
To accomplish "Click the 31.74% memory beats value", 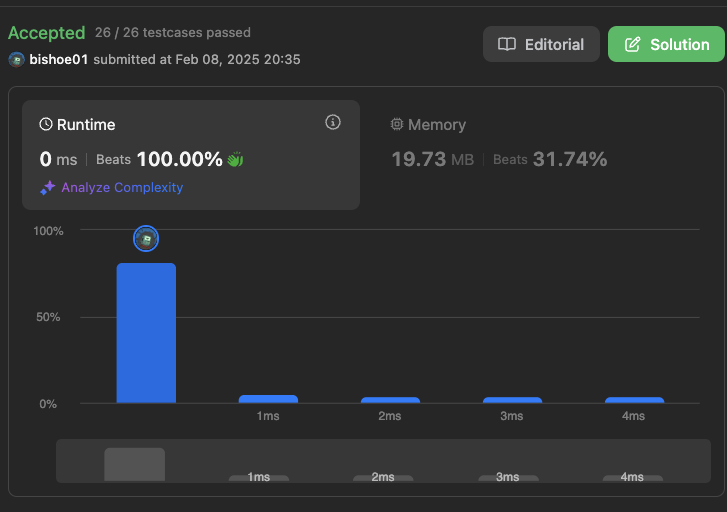I will 570,159.
